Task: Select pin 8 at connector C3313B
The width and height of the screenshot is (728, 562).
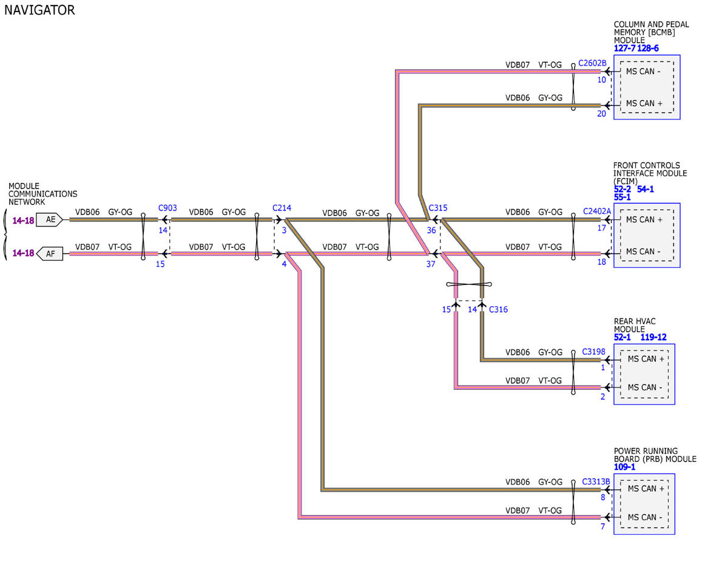Action: coord(603,498)
